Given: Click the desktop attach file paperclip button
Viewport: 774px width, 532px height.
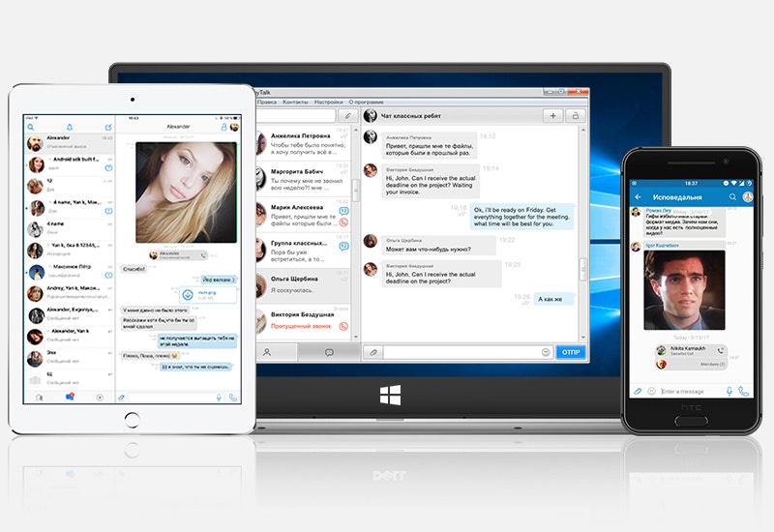Looking at the screenshot, I should [373, 352].
